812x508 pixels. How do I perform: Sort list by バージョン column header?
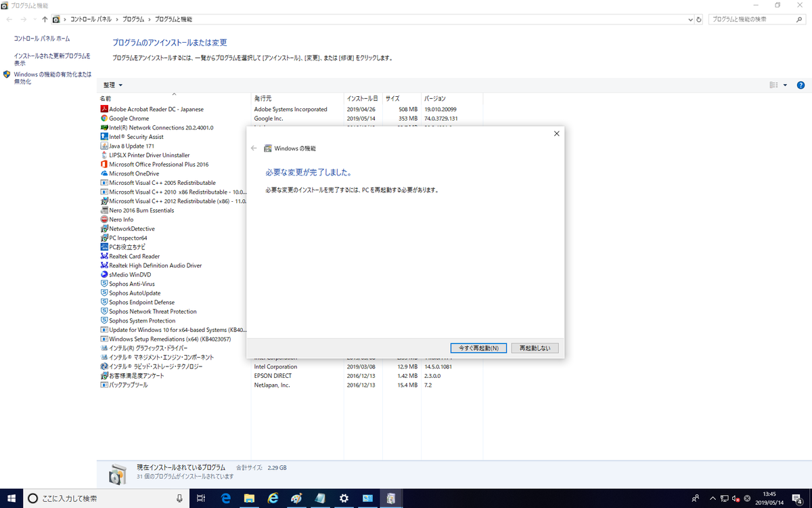tap(451, 99)
